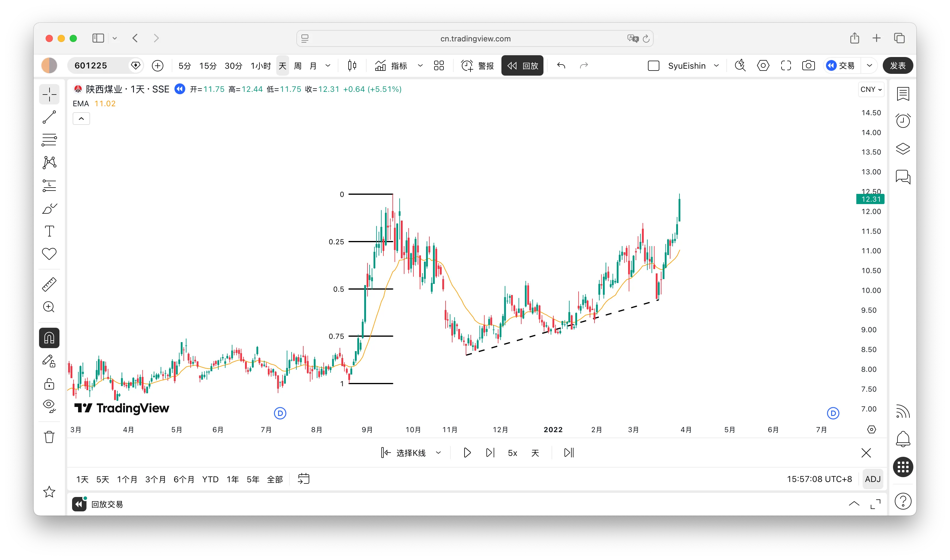Toggle magnet mode for drawings
This screenshot has width=950, height=560.
[x=49, y=338]
